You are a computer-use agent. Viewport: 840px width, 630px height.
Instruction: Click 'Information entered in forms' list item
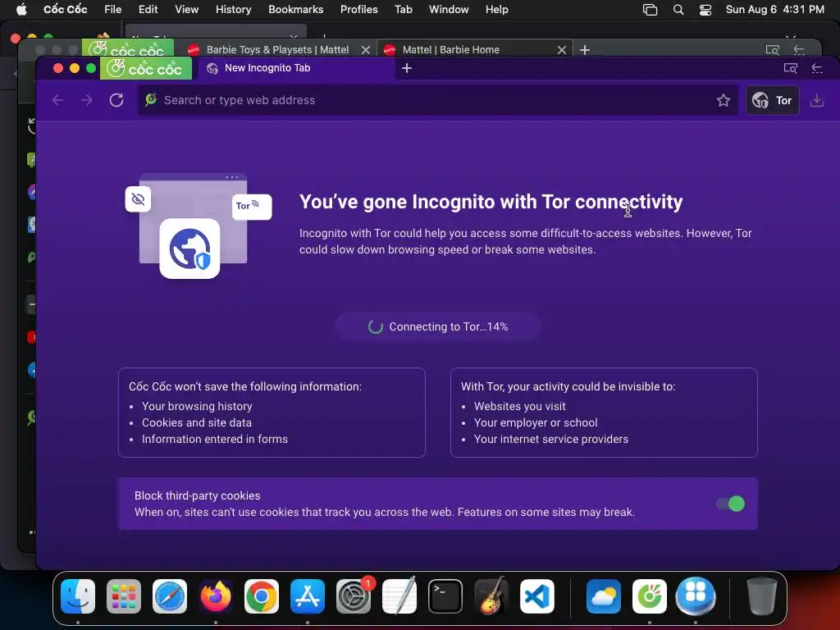pos(215,439)
